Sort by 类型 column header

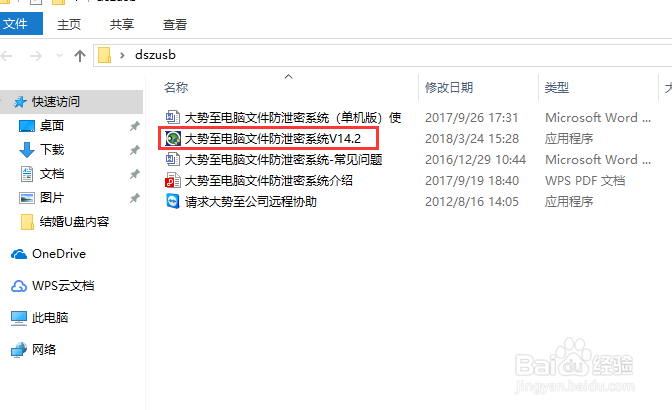pyautogui.click(x=556, y=88)
